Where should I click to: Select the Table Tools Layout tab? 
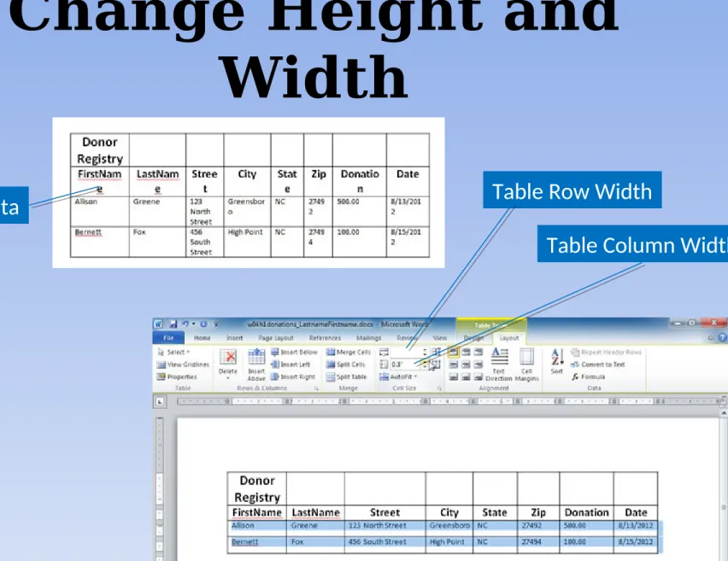click(x=509, y=338)
